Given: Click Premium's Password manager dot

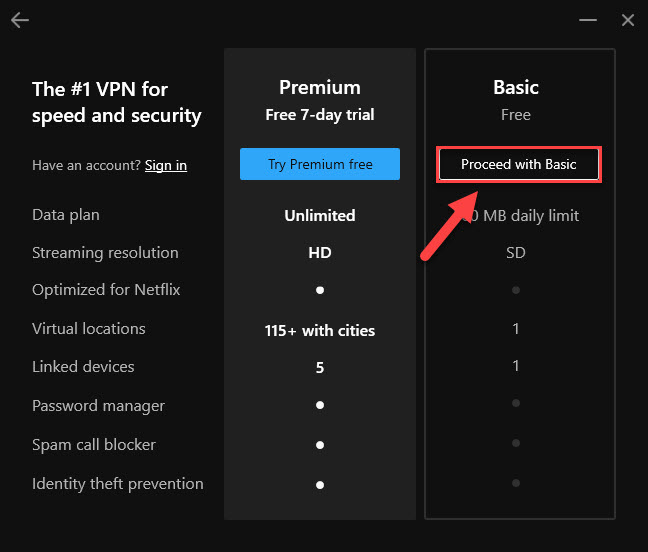Looking at the screenshot, I should click(x=320, y=405).
